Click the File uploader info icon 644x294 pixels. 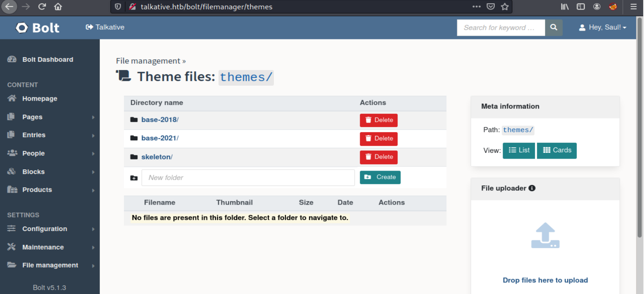[532, 188]
